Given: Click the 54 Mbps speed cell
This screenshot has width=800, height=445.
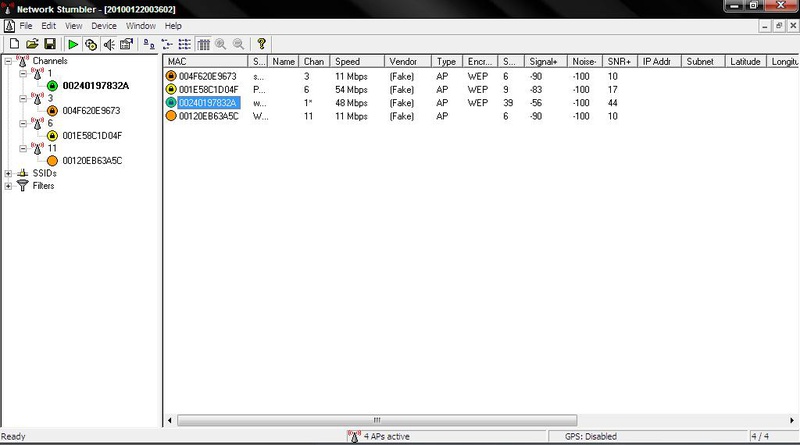Looking at the screenshot, I should (x=351, y=89).
